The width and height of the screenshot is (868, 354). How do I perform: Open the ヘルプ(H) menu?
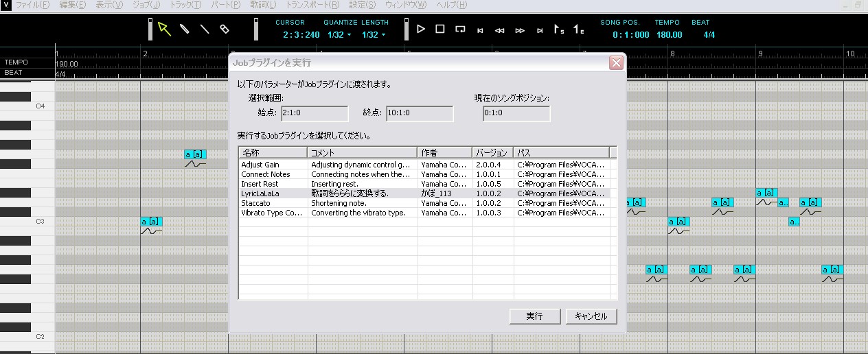pyautogui.click(x=452, y=5)
